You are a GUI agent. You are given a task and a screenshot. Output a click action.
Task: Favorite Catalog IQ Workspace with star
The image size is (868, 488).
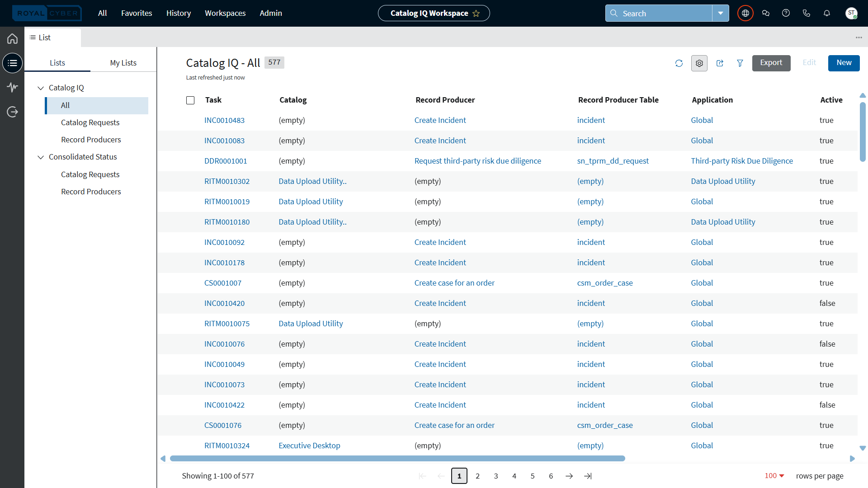point(476,14)
